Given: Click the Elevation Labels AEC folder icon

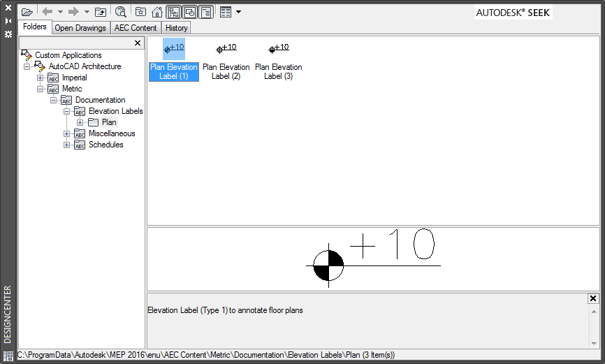Looking at the screenshot, I should [x=80, y=112].
